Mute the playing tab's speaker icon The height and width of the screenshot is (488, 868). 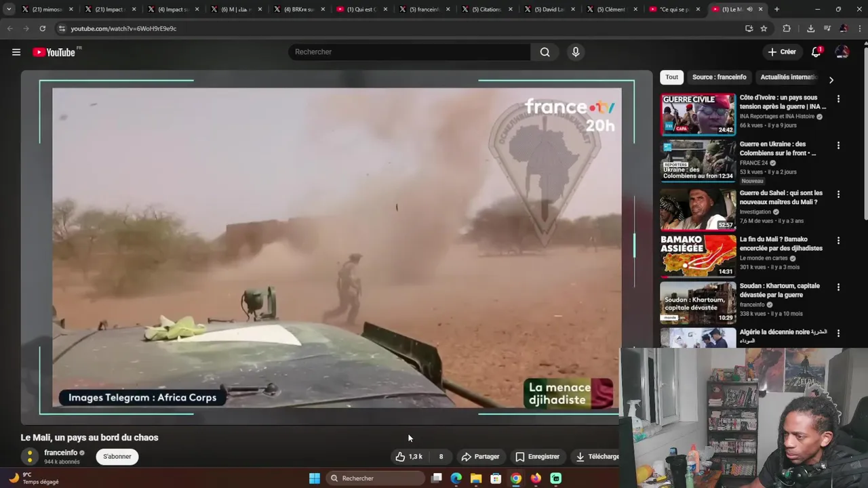click(x=749, y=9)
